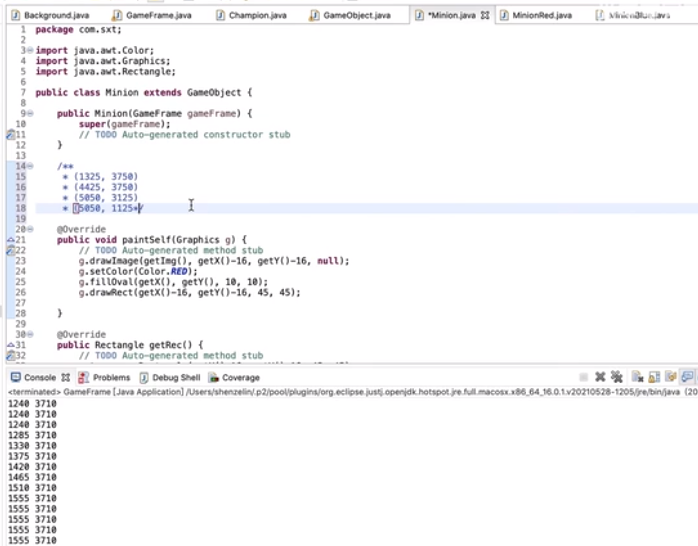Click the Minion.java tab Java file icon
Image resolution: width=698 pixels, height=546 pixels.
click(x=419, y=15)
